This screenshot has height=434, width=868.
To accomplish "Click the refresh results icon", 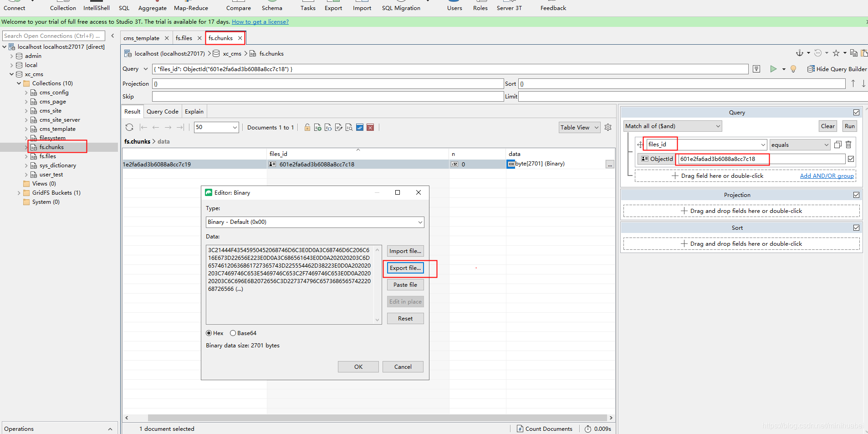I will pos(129,127).
